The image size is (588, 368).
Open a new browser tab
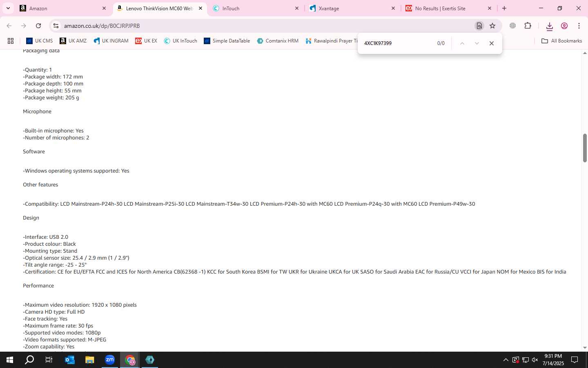tap(504, 8)
